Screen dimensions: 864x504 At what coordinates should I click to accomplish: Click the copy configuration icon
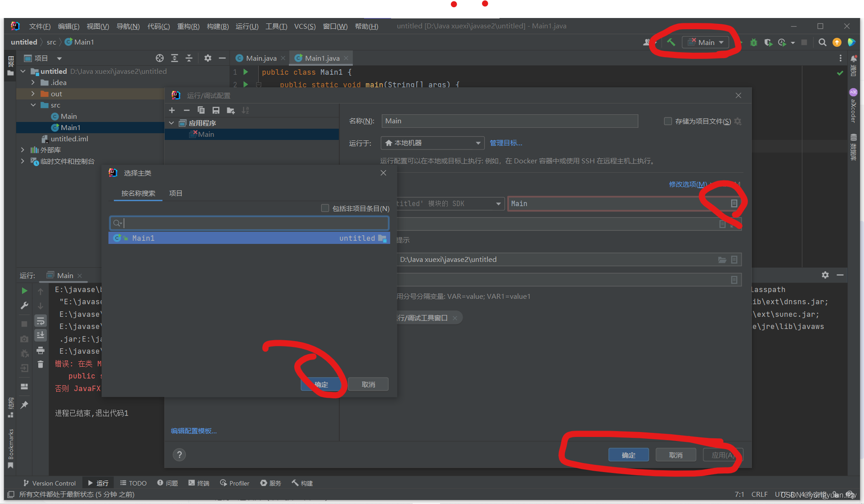(201, 110)
